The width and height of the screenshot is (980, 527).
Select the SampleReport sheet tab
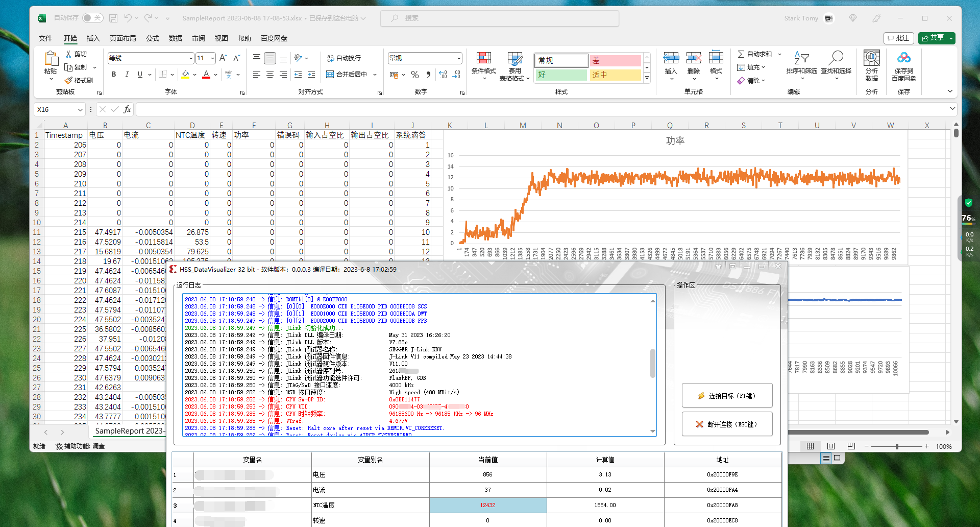(129, 431)
